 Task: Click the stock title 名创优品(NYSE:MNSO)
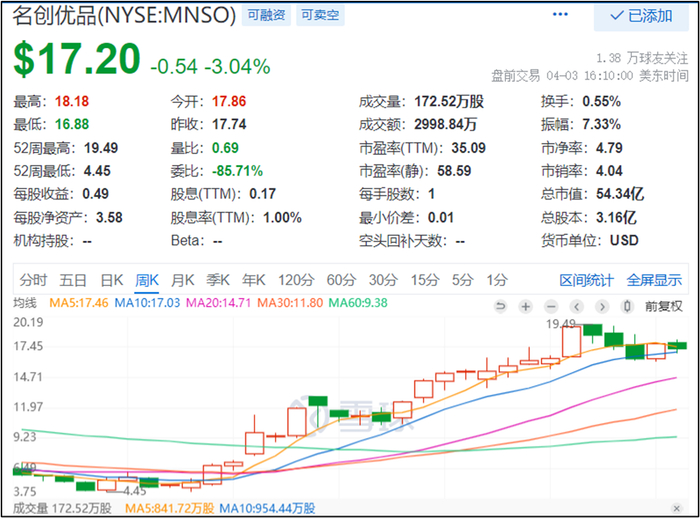coord(124,15)
